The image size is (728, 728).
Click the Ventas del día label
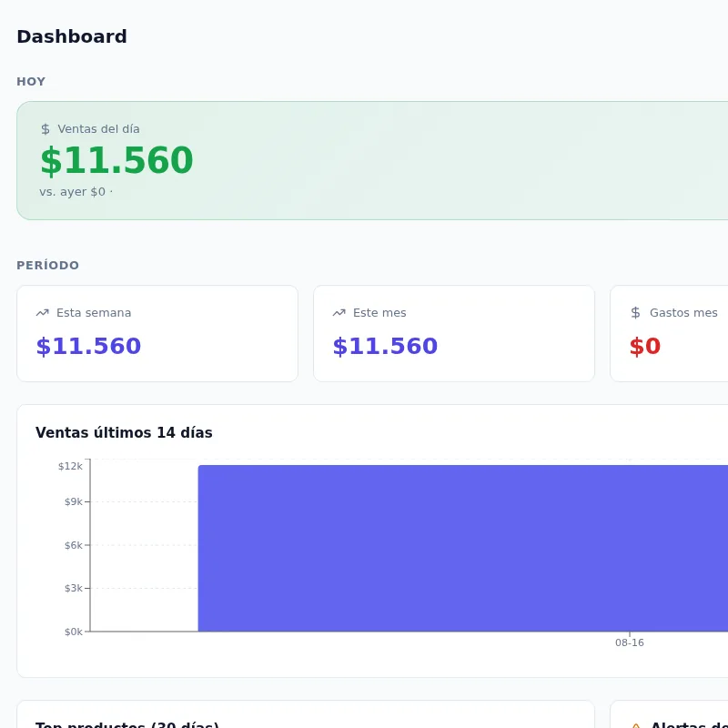[98, 129]
